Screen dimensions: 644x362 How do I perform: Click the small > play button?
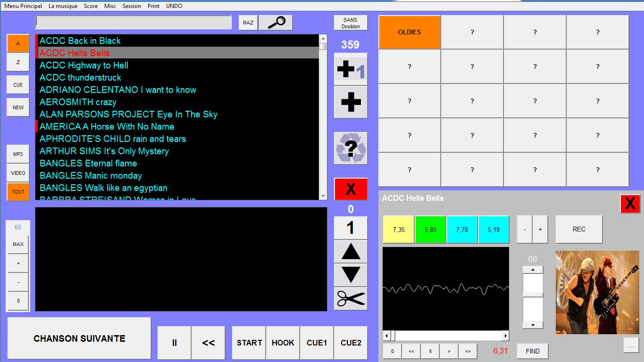tap(449, 351)
